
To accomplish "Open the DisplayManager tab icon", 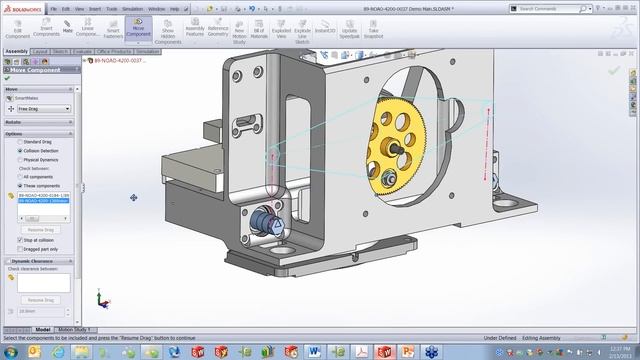I will (44, 62).
